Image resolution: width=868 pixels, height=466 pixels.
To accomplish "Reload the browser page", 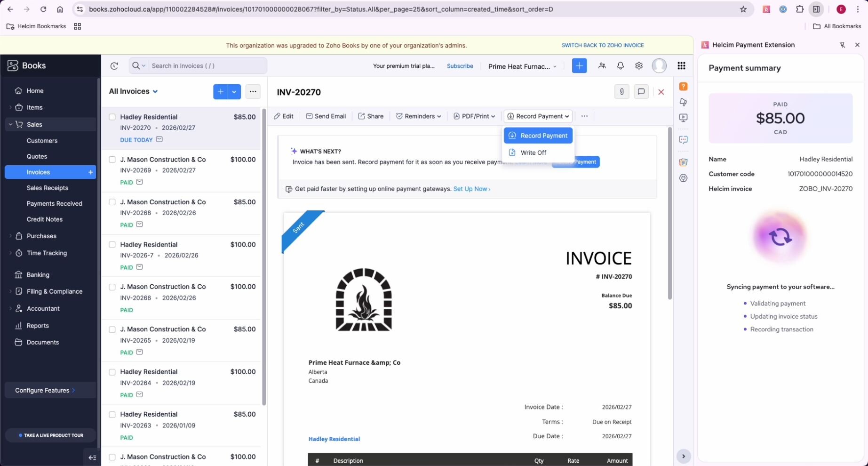I will pyautogui.click(x=43, y=9).
